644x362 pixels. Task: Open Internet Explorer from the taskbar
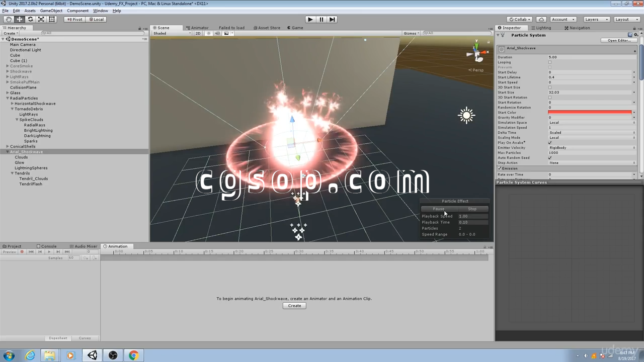coord(30,355)
